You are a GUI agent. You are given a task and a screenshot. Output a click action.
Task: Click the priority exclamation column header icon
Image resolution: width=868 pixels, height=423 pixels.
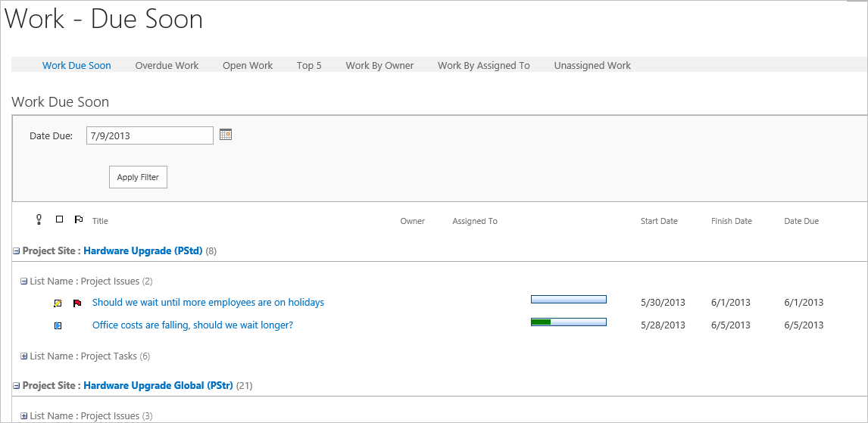pos(39,220)
